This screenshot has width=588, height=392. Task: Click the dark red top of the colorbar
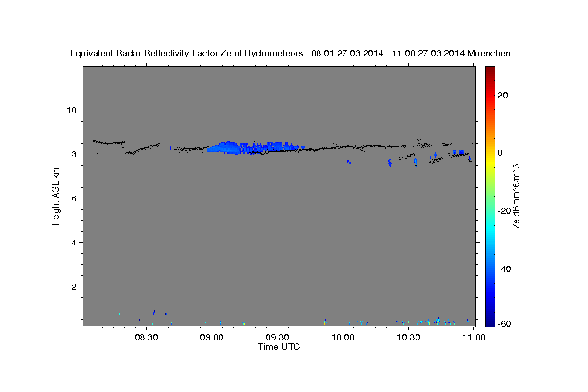490,70
